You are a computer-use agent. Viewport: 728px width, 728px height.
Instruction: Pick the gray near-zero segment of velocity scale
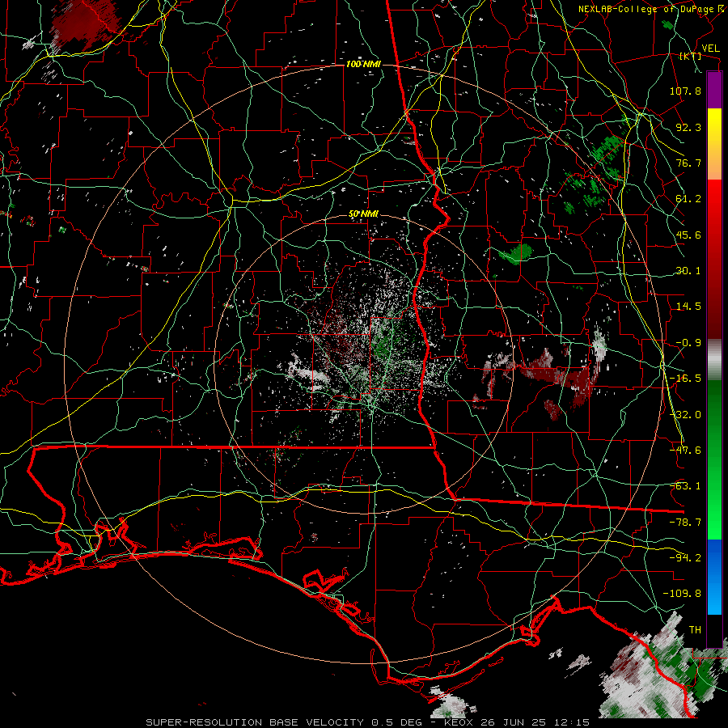714,360
